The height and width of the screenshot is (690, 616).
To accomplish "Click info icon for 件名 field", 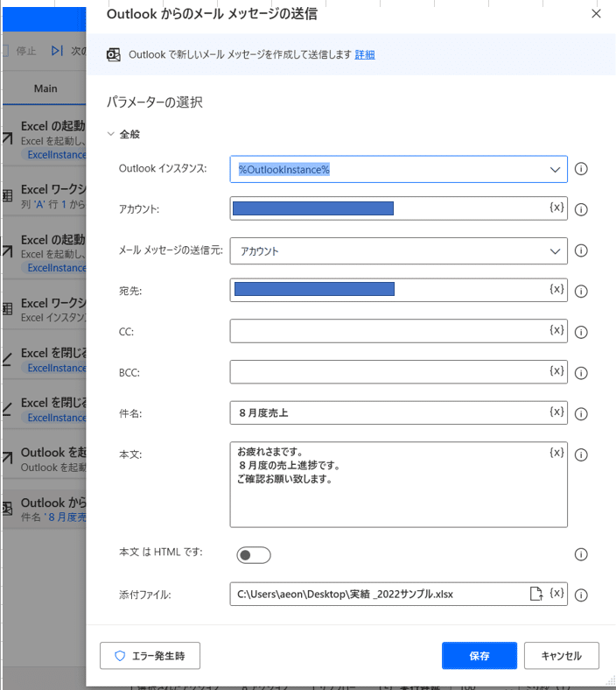I will pyautogui.click(x=581, y=414).
